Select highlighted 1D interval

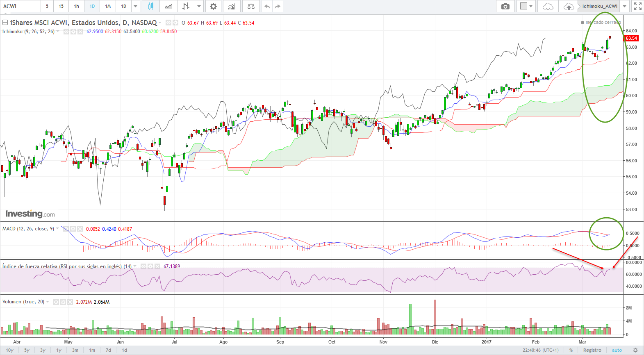(92, 6)
